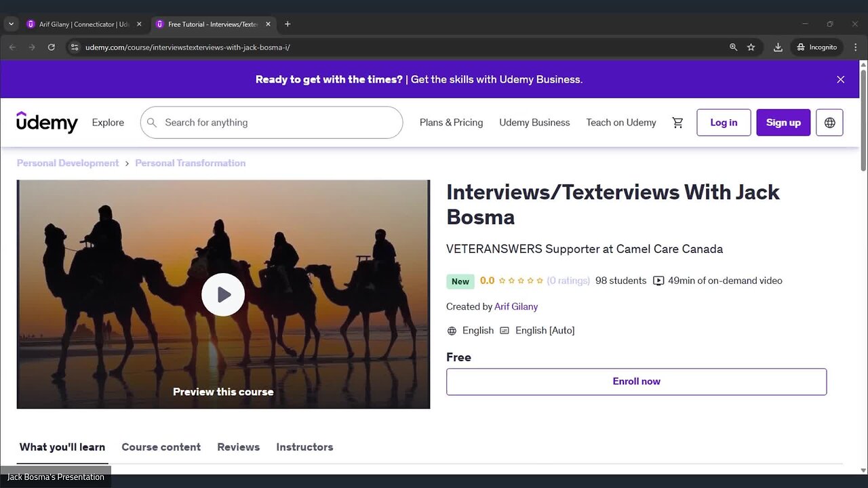Reload the page in Chrome
Image resolution: width=868 pixels, height=488 pixels.
coord(51,47)
